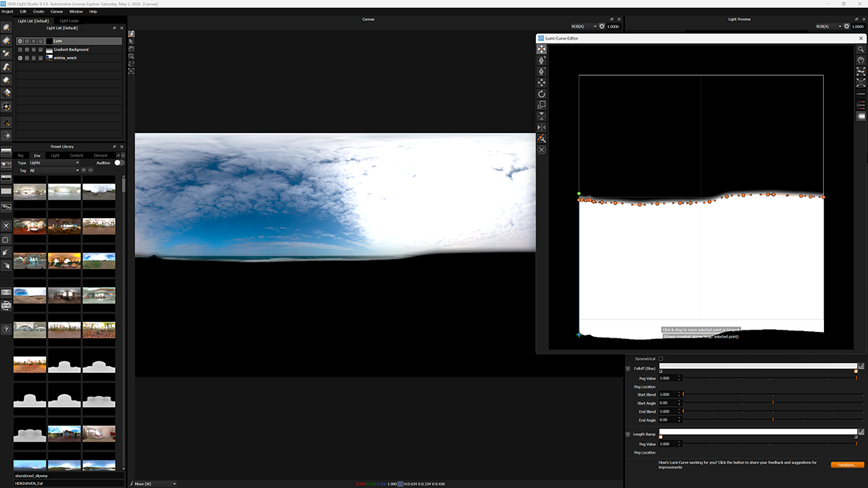Select the Add Point tool in Lumi-Curve Editor
Viewport: 868px width, 488px height.
[x=541, y=60]
